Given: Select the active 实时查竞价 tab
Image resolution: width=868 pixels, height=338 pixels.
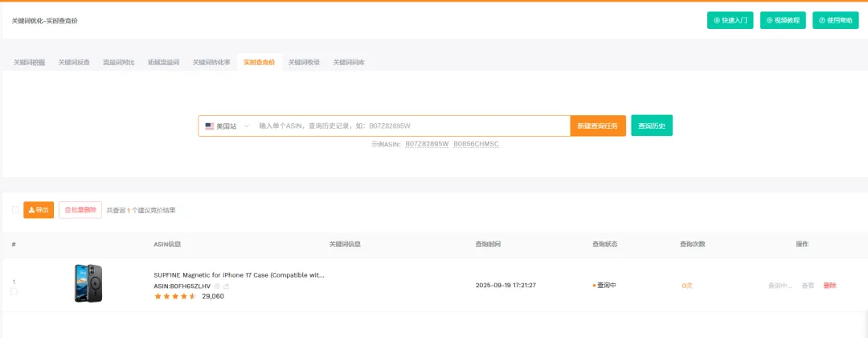Looking at the screenshot, I should point(259,63).
